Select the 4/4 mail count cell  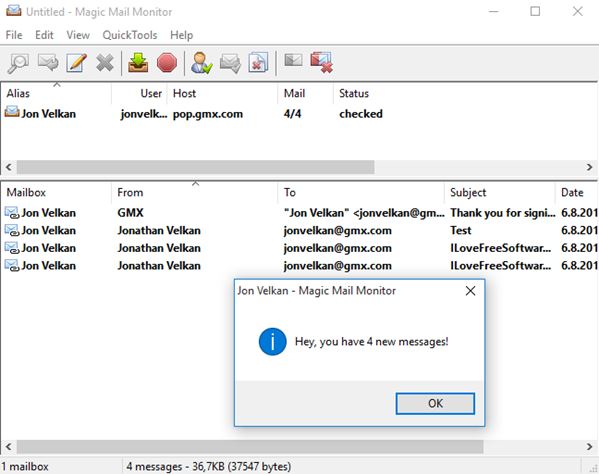[x=292, y=114]
